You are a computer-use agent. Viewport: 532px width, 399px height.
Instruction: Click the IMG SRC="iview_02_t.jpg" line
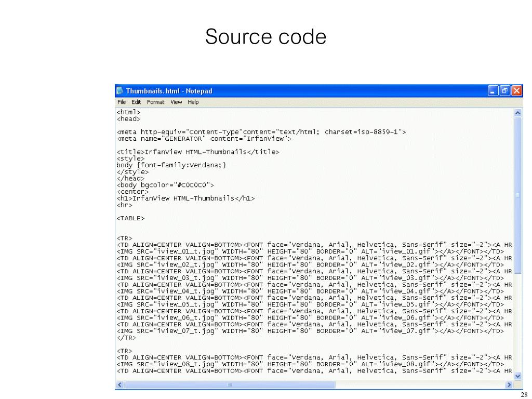point(310,264)
